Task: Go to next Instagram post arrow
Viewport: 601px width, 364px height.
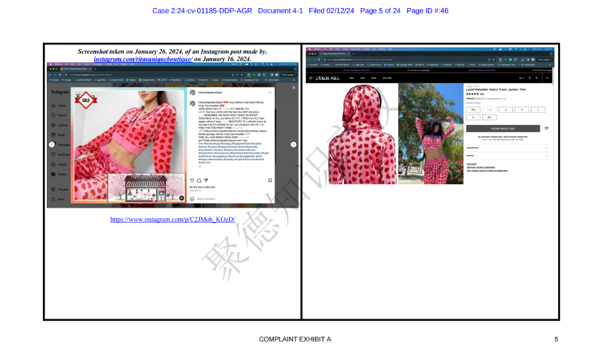Action: [x=294, y=144]
